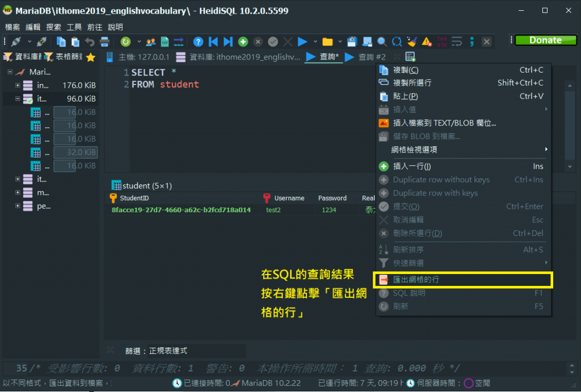The height and width of the screenshot is (392, 581).
Task: Open the 說明 menu
Action: tap(115, 27)
